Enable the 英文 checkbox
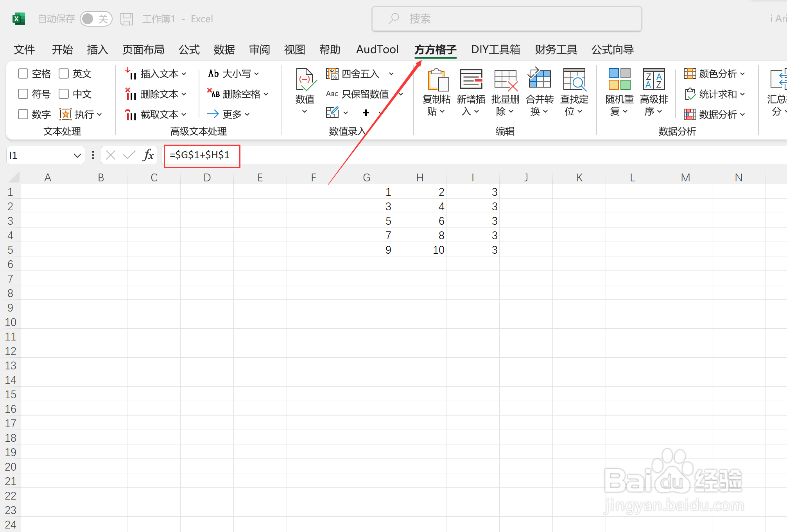787x532 pixels. coord(64,73)
